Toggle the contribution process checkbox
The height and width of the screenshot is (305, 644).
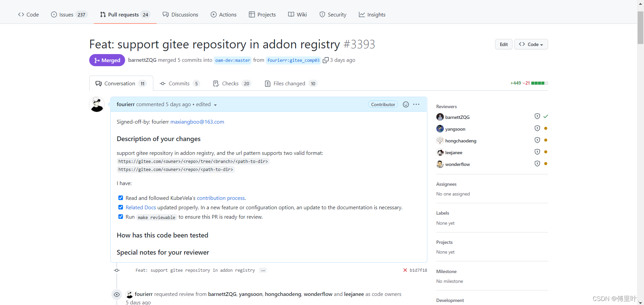click(x=121, y=198)
